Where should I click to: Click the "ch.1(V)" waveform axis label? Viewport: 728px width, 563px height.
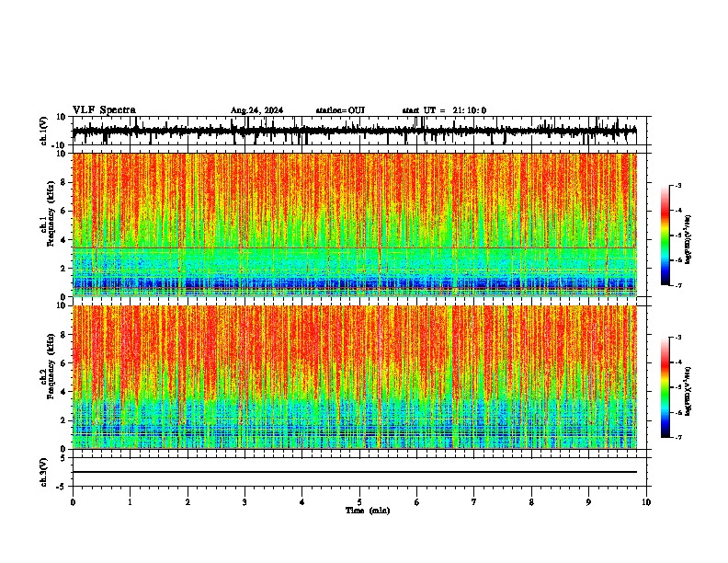coord(44,131)
